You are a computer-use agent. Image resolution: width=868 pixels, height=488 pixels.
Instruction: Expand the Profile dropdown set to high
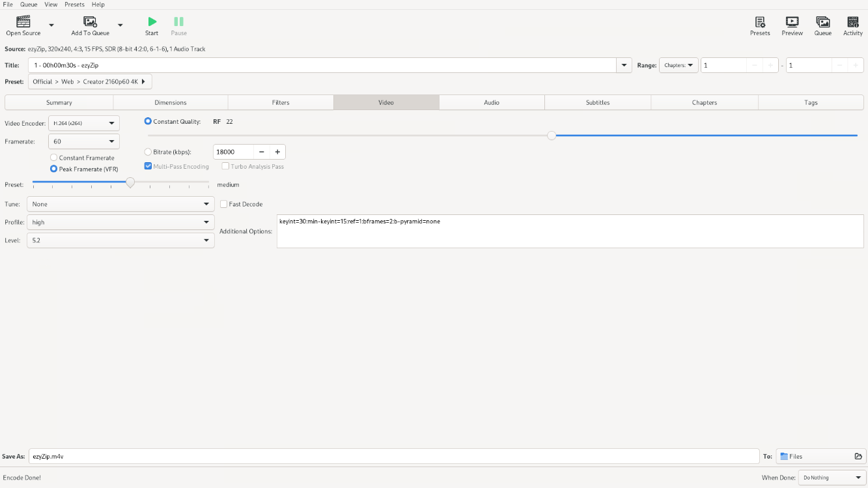pyautogui.click(x=120, y=222)
